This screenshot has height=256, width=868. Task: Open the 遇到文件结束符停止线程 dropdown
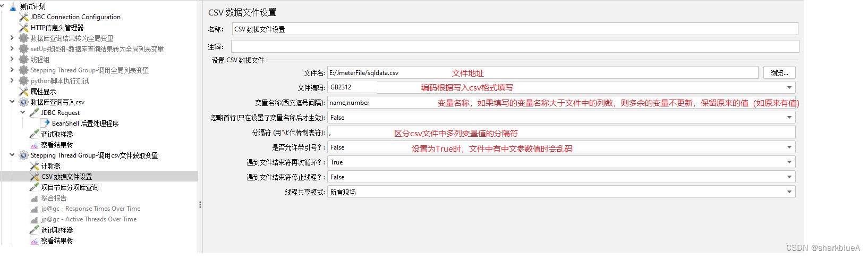tap(789, 177)
